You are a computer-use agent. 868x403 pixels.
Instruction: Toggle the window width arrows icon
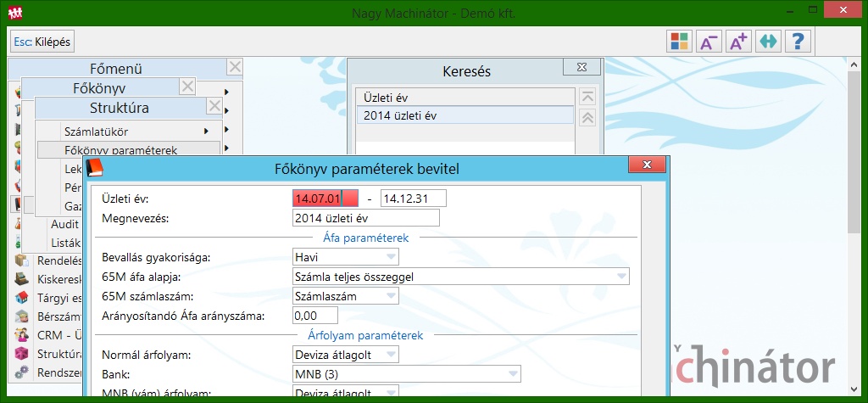pos(768,41)
